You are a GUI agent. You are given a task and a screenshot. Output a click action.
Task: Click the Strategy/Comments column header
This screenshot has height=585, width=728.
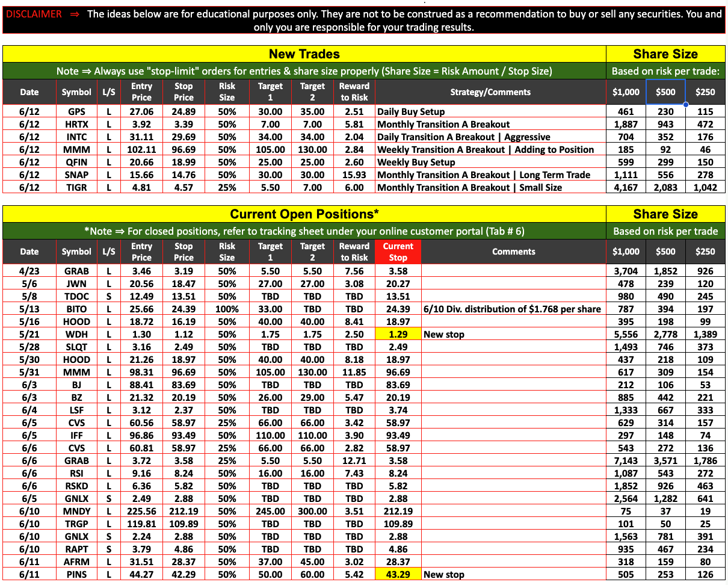pyautogui.click(x=490, y=92)
